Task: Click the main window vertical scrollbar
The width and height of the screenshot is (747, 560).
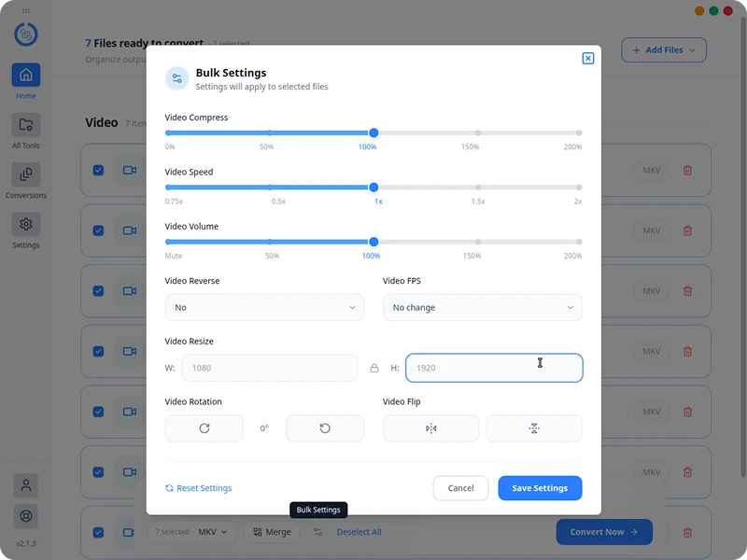Action: (x=743, y=247)
